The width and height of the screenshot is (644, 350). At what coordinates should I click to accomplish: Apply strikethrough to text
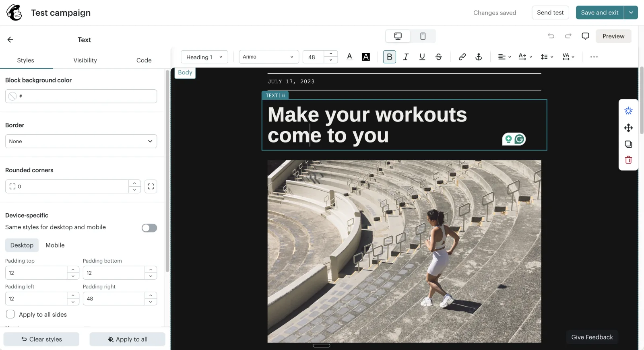coord(439,57)
